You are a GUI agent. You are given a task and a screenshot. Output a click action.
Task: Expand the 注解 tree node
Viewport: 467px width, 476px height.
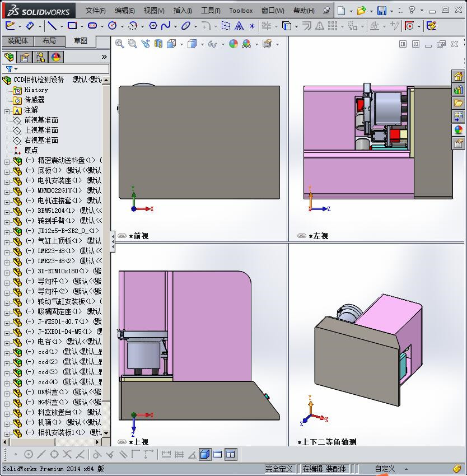(x=7, y=111)
